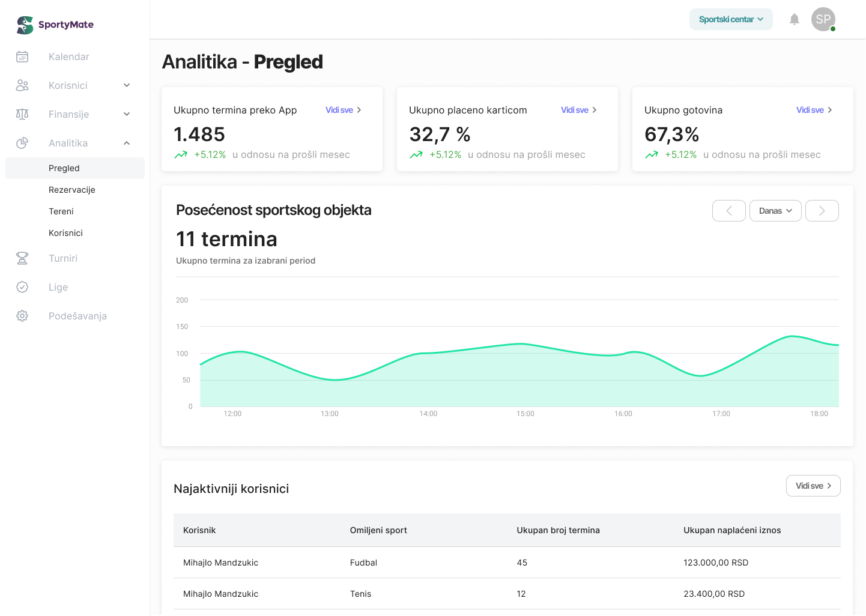Collapse the Analitika sidebar section chevron
Image resolution: width=866 pixels, height=616 pixels.
pos(127,143)
